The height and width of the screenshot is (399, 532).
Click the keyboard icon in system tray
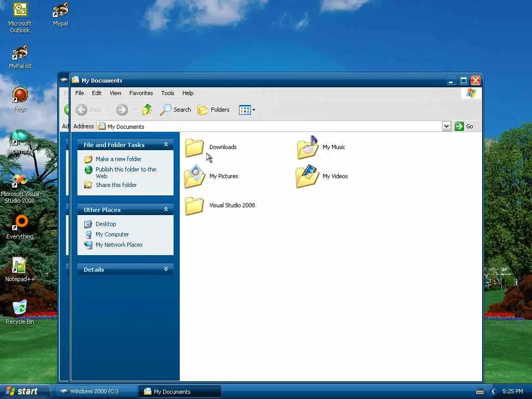480,392
